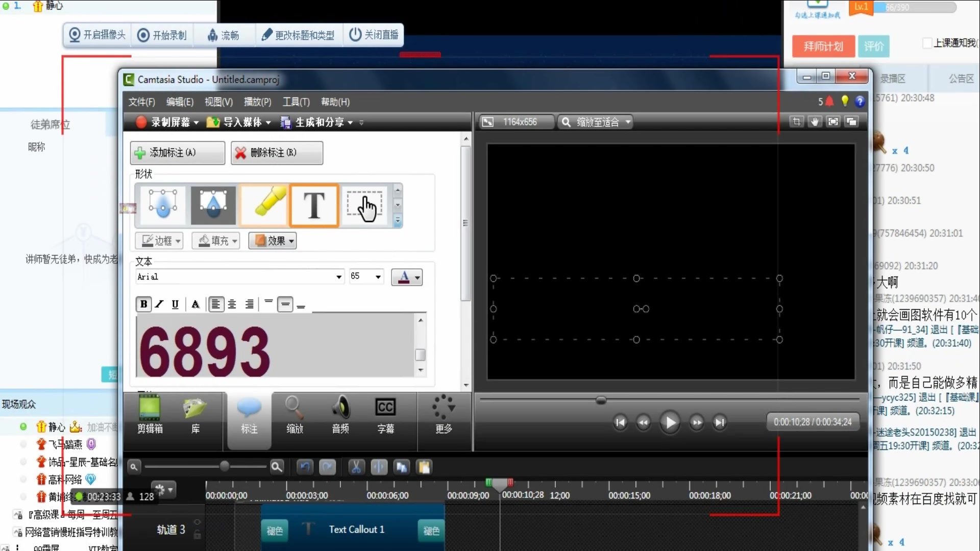Open the 编辑(E) menu
The image size is (980, 551).
tap(180, 102)
